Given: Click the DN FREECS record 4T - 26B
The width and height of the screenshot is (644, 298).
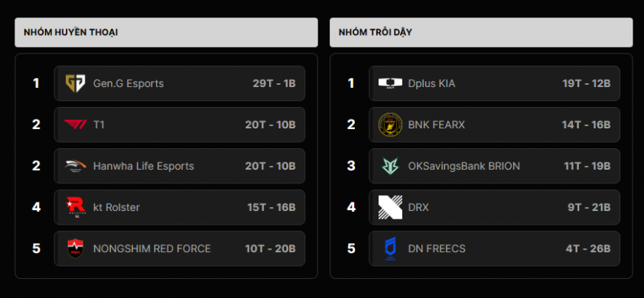Looking at the screenshot, I should point(588,248).
